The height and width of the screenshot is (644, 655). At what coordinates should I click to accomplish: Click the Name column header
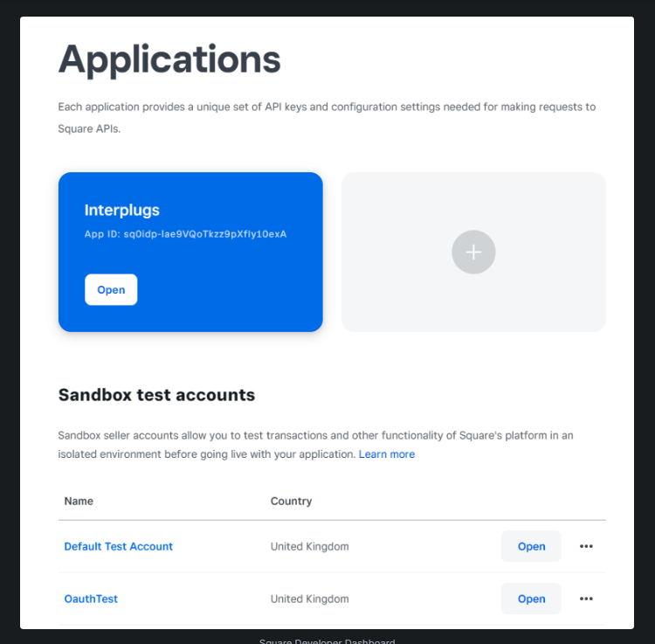coord(79,501)
